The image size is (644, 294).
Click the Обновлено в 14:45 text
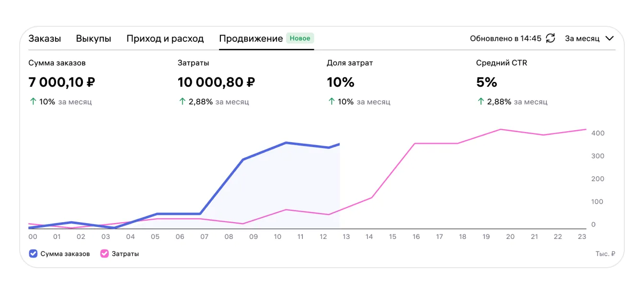506,38
